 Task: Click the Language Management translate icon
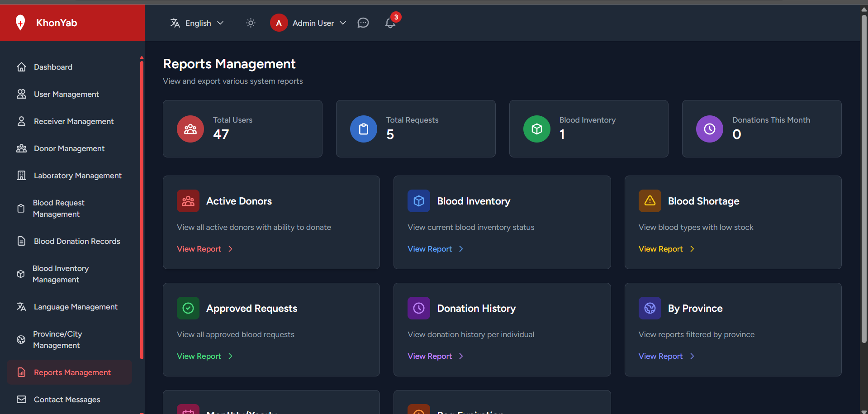pyautogui.click(x=21, y=307)
